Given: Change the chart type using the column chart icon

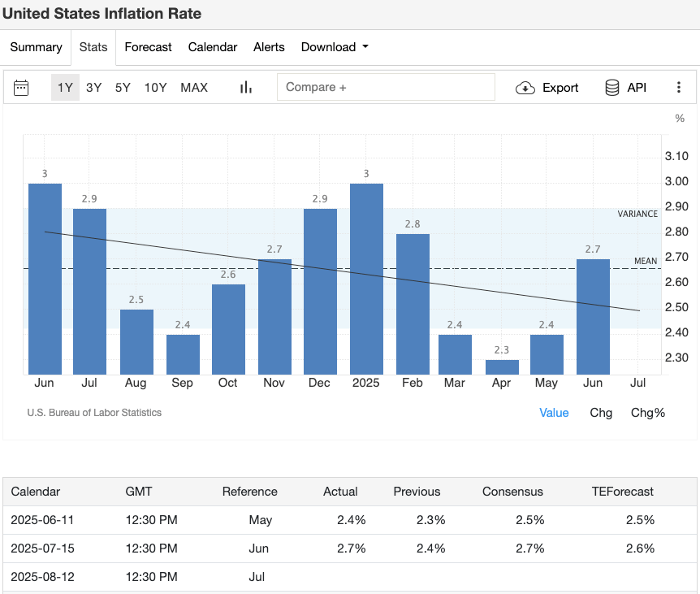Looking at the screenshot, I should (x=245, y=87).
